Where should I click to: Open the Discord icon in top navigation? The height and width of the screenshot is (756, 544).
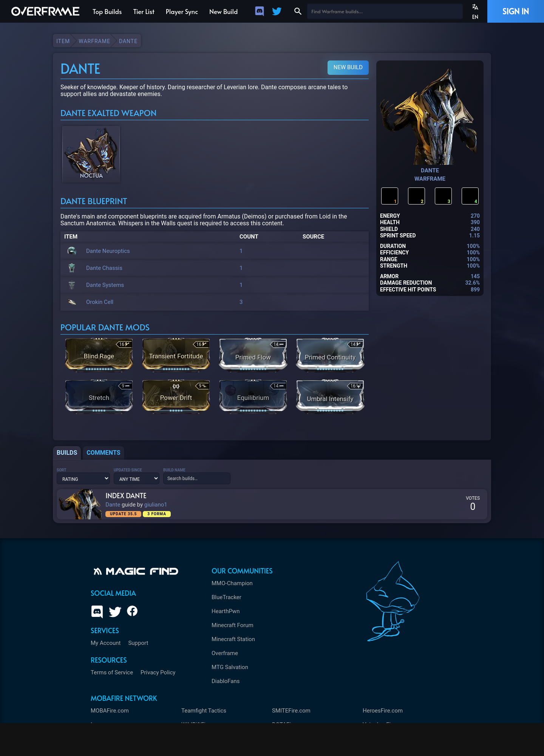point(260,11)
